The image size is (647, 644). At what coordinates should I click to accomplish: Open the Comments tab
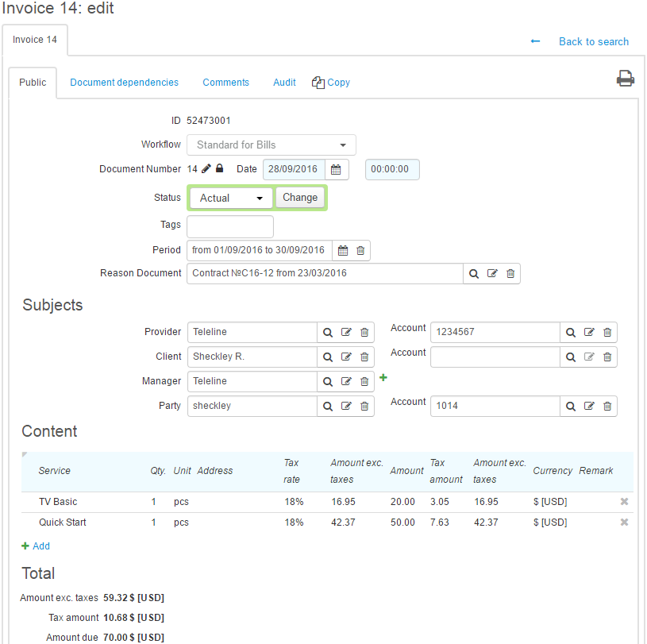[x=225, y=83]
